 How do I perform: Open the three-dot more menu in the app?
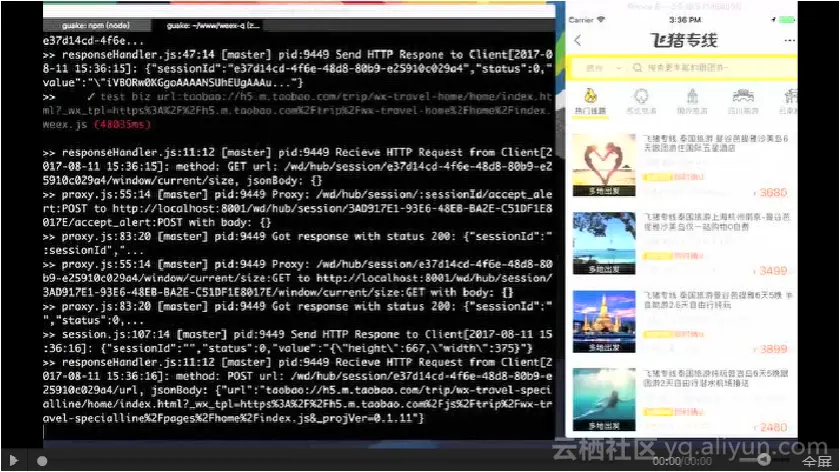(789, 40)
